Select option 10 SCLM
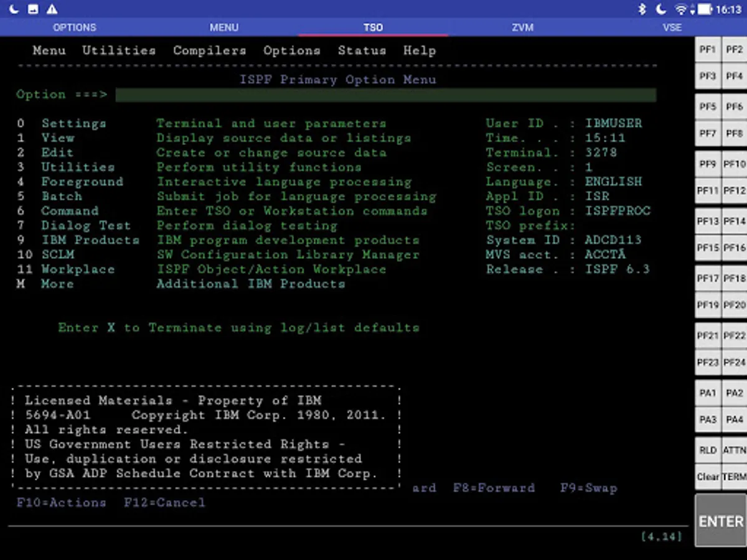The image size is (747, 560). click(58, 254)
